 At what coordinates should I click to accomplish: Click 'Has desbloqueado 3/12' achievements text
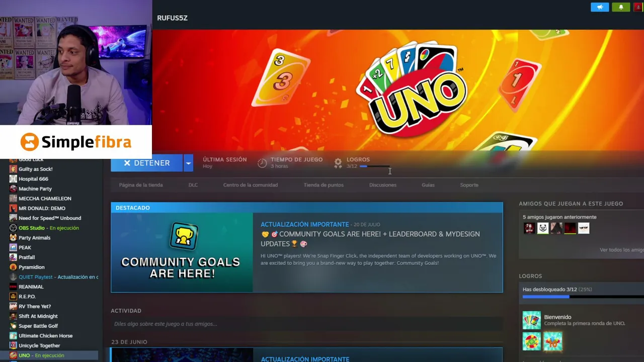pos(549,290)
